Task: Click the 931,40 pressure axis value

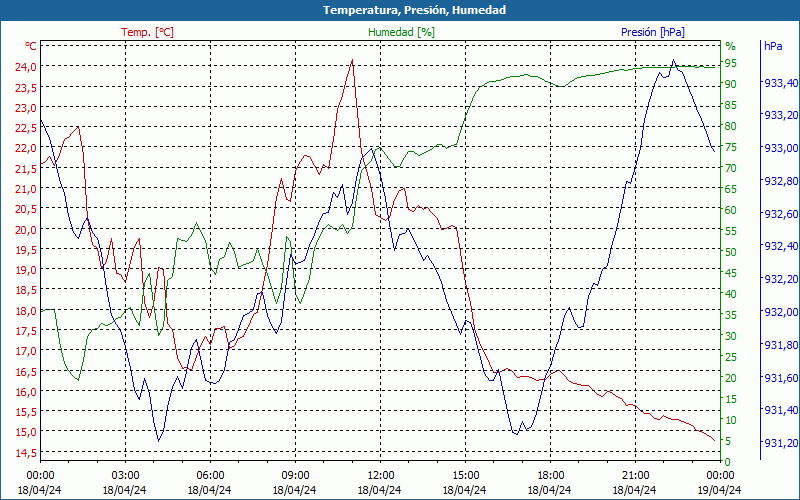Action: click(x=781, y=410)
